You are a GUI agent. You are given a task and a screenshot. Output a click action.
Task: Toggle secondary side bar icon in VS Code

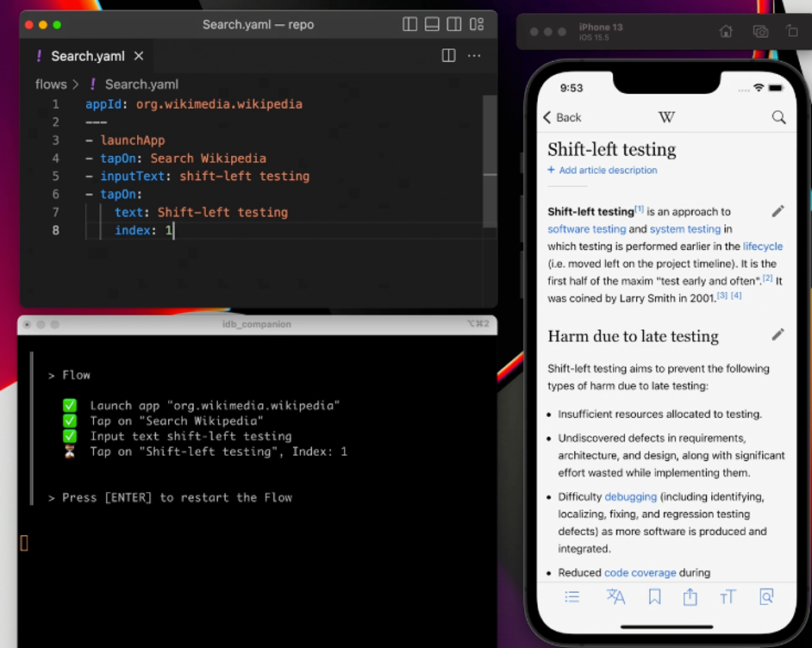pyautogui.click(x=454, y=24)
